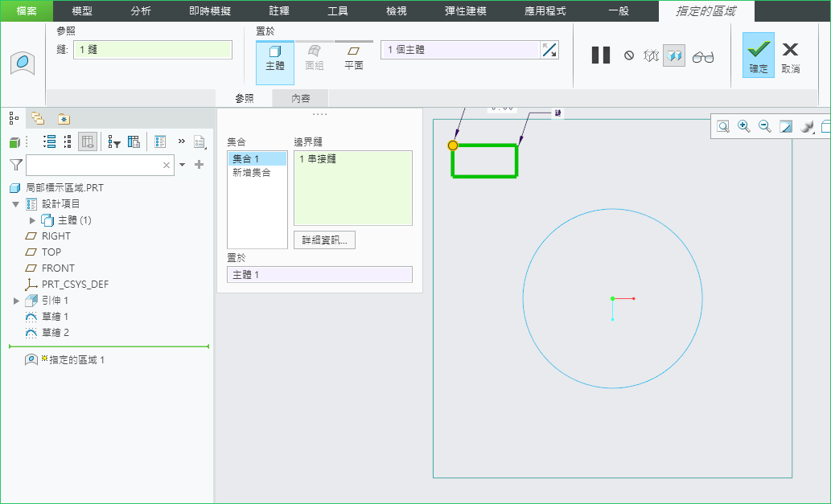Select 新增集合 in the set list

coord(252,173)
